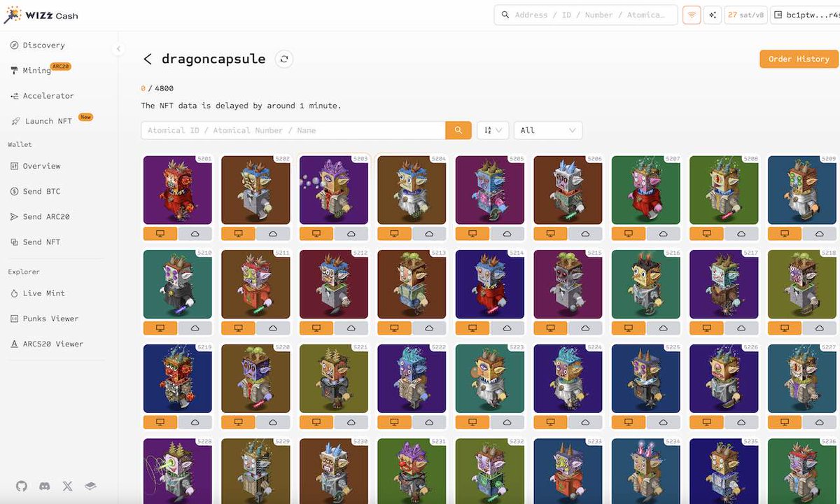Screen dimensions: 840x504
Task: Open NFT 5208 thumbnail
Action: point(724,190)
